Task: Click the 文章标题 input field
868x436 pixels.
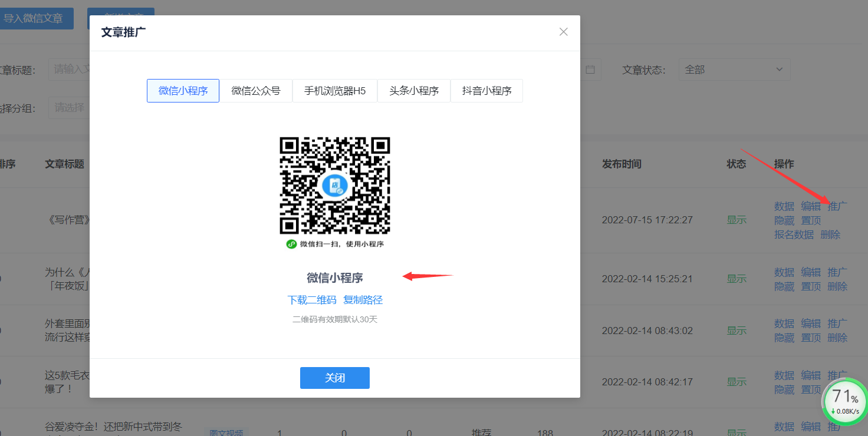Action: pos(69,70)
